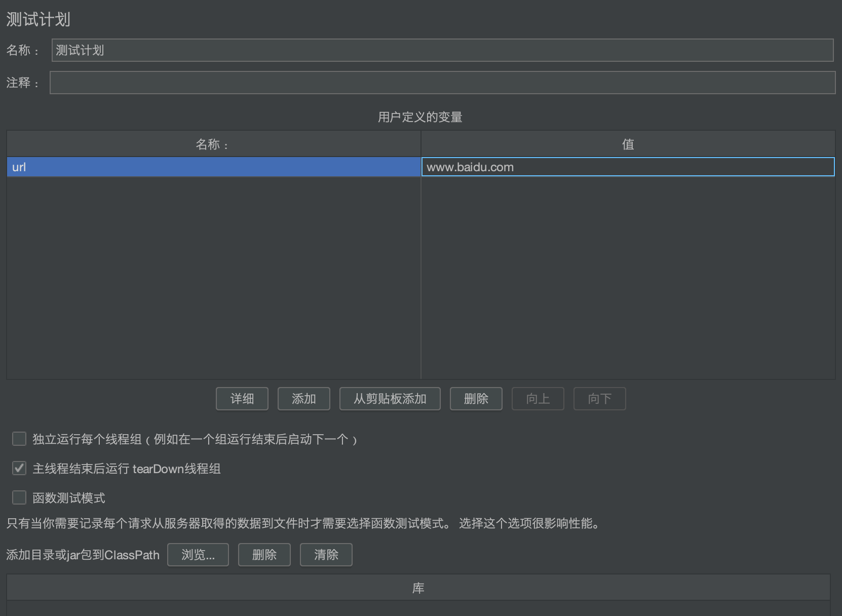Image resolution: width=842 pixels, height=616 pixels.
Task: Click the ClassPath 删除 button
Action: pos(264,555)
